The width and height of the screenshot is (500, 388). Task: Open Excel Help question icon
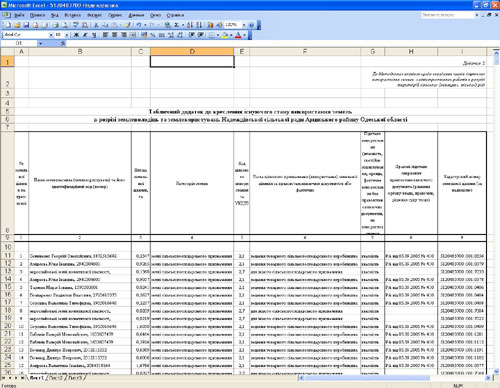click(251, 25)
